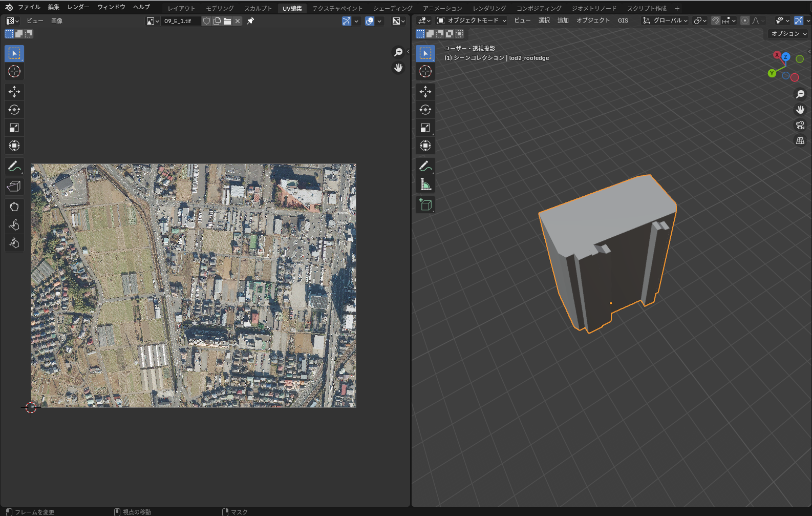This screenshot has width=812, height=516.
Task: Open the GIS menu in the 3D viewport
Action: pos(623,20)
